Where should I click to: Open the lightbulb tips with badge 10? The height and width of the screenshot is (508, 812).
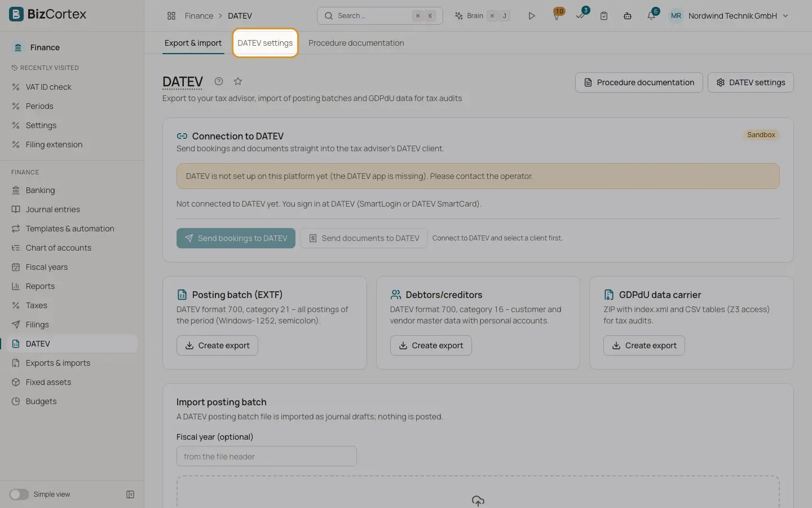pyautogui.click(x=557, y=15)
